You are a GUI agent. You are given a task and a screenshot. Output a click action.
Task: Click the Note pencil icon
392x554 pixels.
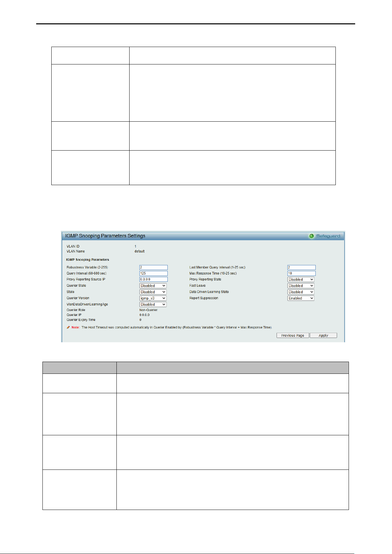tap(68, 327)
